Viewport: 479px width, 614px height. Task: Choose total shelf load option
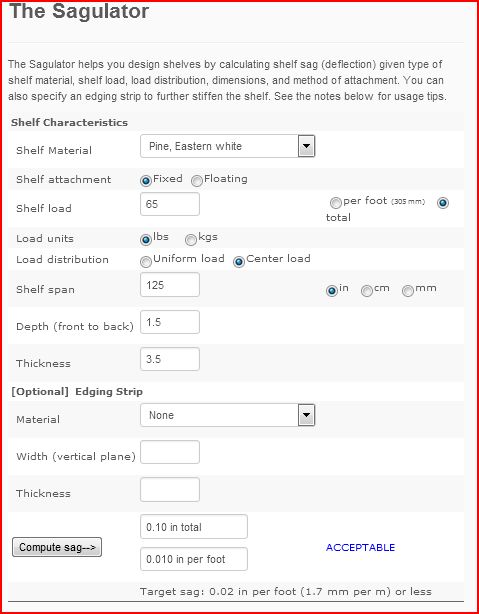pos(443,203)
